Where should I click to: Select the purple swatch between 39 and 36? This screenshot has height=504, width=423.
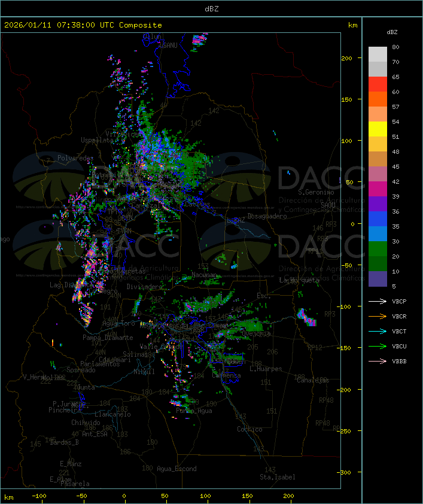(378, 204)
